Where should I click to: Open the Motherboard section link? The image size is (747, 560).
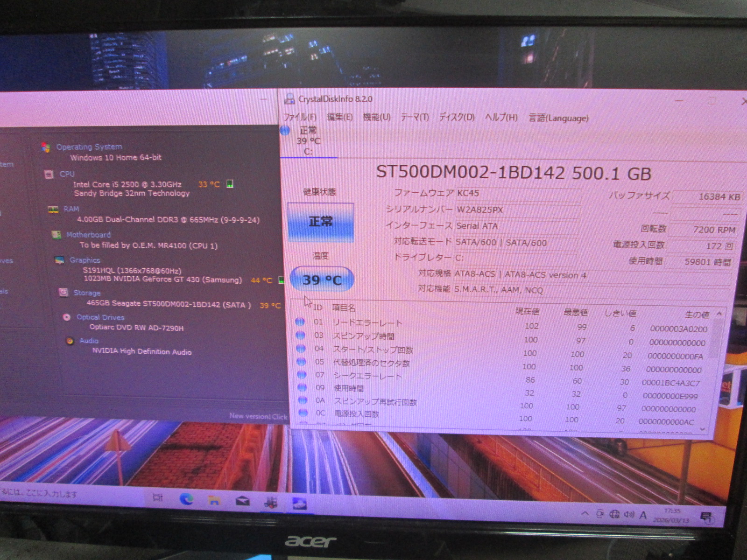(88, 235)
